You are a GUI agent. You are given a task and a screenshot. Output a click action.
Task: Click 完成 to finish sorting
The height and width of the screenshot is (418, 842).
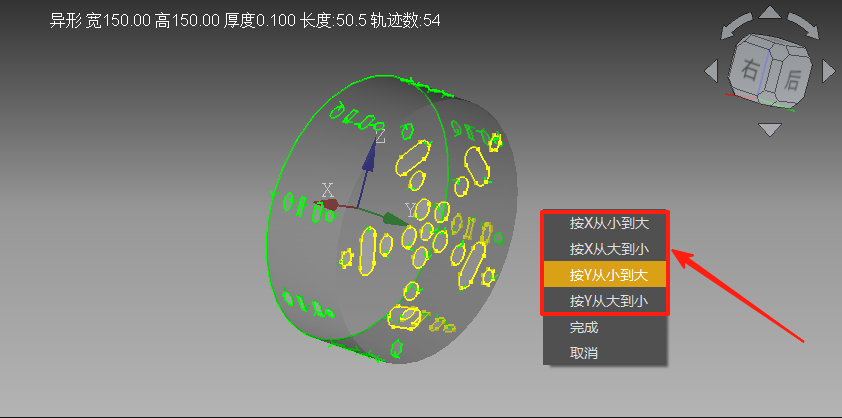pyautogui.click(x=585, y=327)
